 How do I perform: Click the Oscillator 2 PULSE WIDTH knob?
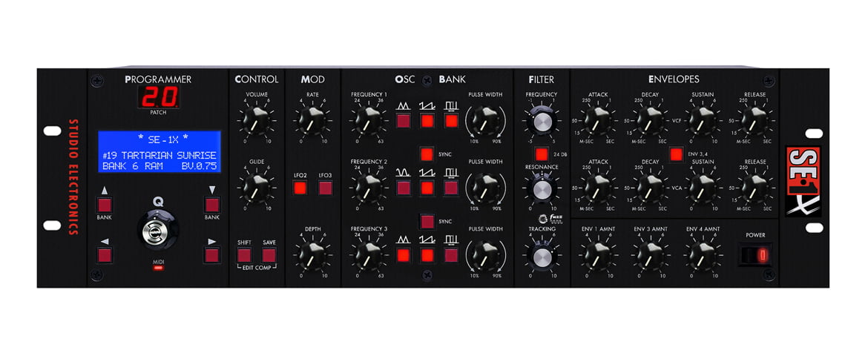tap(485, 187)
